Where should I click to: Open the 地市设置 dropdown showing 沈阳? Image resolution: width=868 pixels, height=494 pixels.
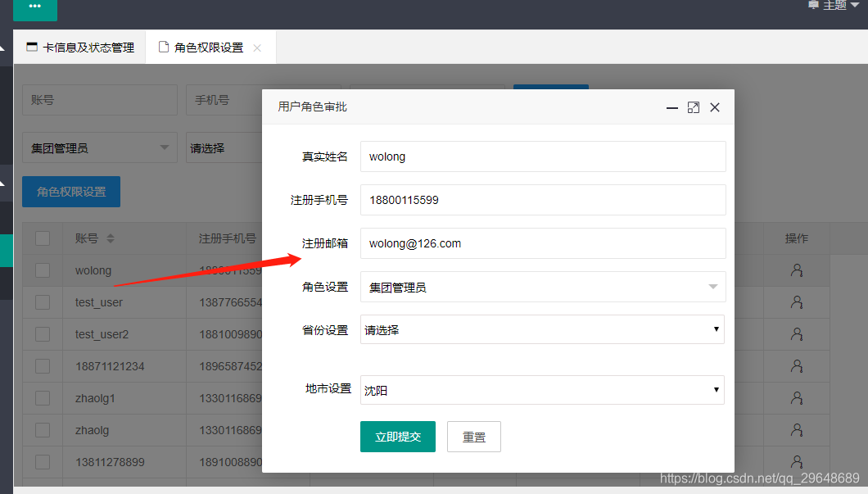[542, 390]
